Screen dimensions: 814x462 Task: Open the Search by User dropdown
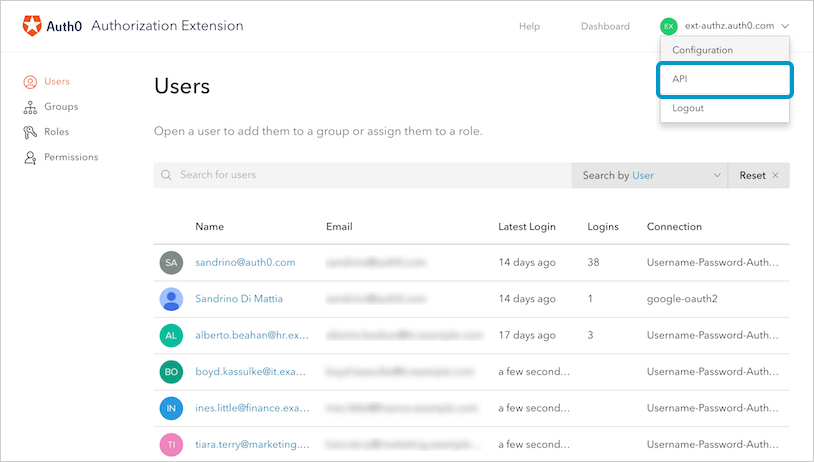click(649, 175)
